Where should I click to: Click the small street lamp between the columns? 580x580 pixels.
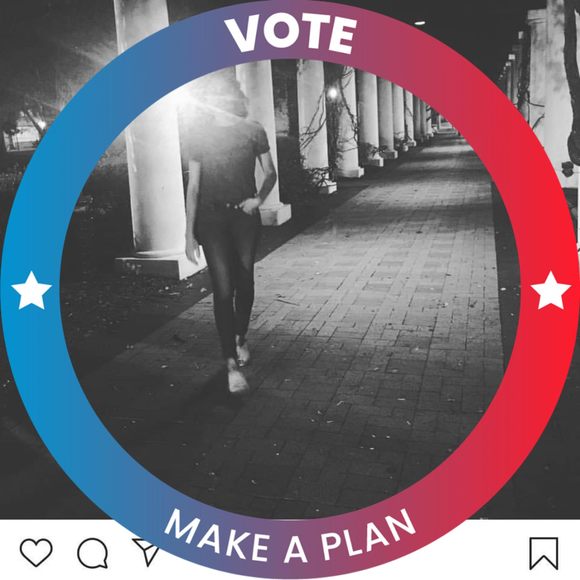click(x=333, y=92)
